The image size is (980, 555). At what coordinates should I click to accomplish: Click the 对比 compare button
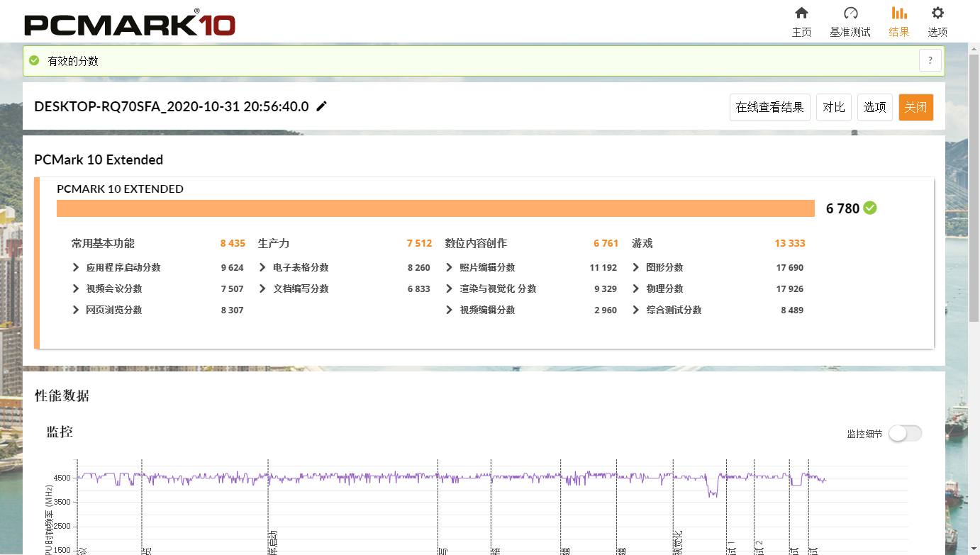click(834, 107)
